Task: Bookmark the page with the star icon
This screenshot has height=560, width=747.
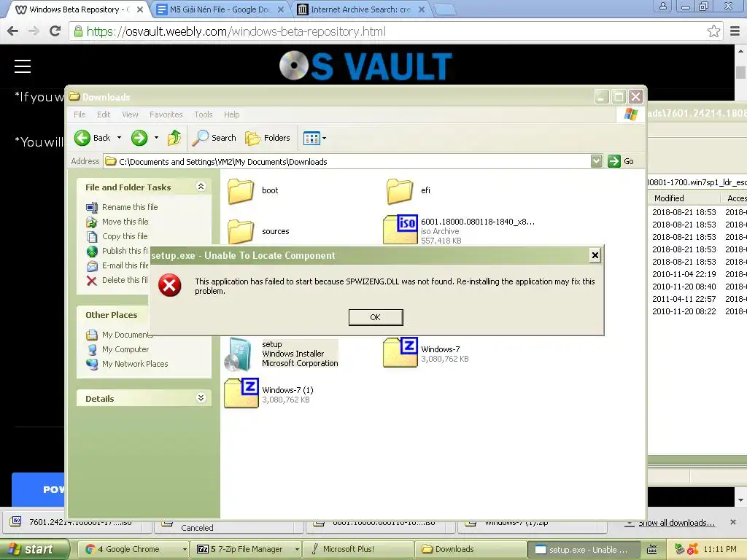Action: click(713, 31)
